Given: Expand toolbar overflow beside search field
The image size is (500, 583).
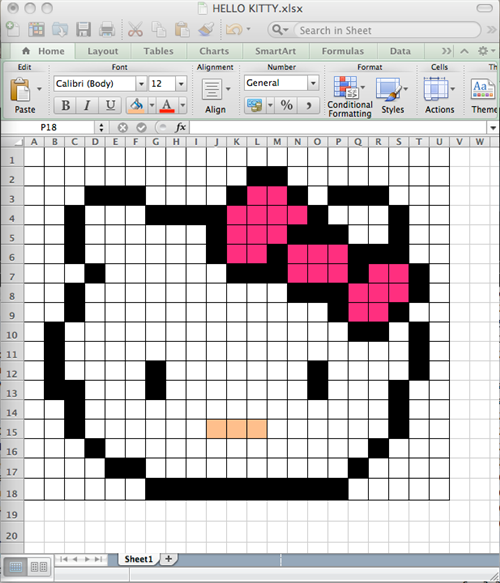Looking at the screenshot, I should pos(491,30).
